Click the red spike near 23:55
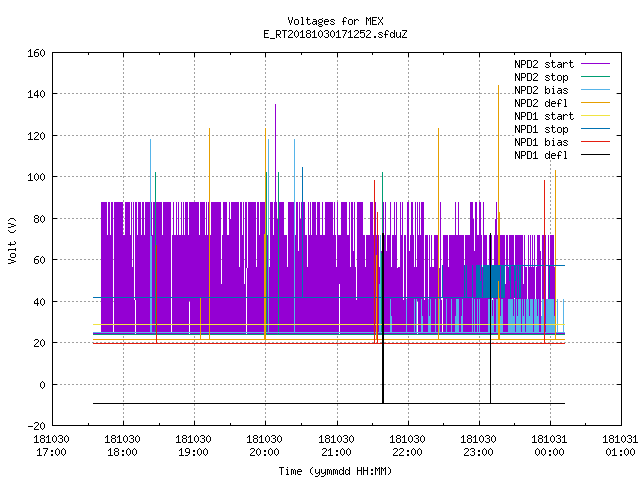Screen dimensions: 640x480 point(544,261)
